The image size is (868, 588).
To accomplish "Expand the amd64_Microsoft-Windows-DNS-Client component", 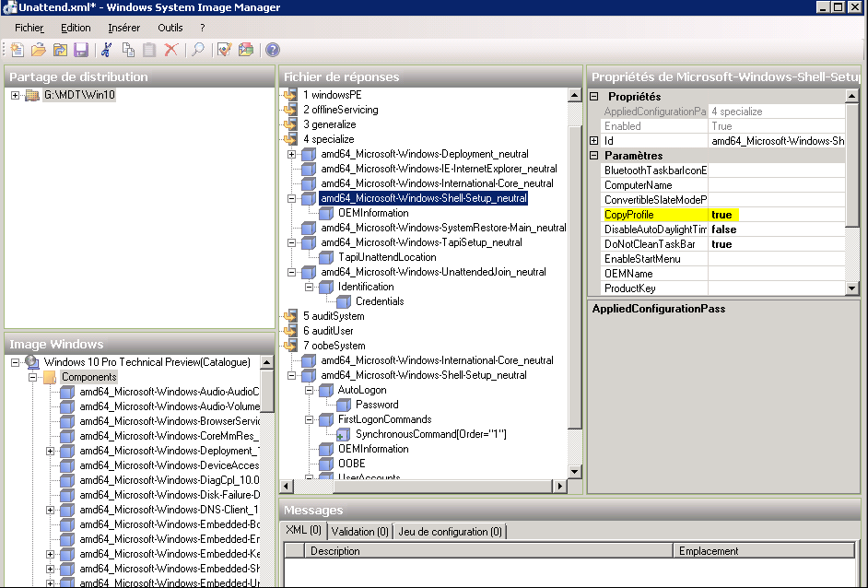I will point(51,510).
